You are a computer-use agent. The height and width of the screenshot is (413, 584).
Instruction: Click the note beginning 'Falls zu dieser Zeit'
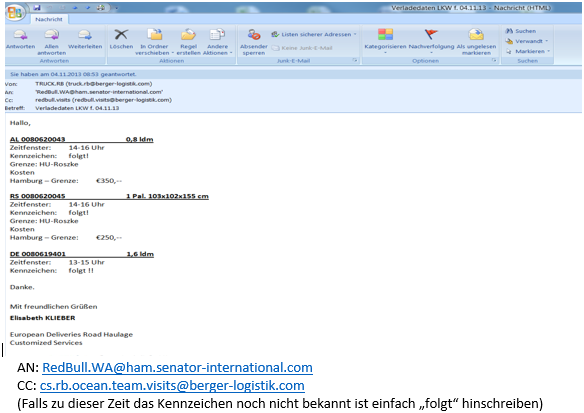click(x=280, y=403)
